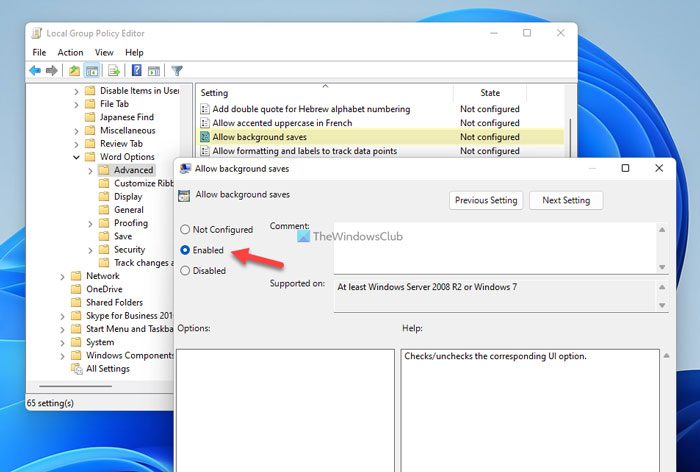
Task: Click the Comment box scroll-down arrow
Action: click(x=662, y=267)
